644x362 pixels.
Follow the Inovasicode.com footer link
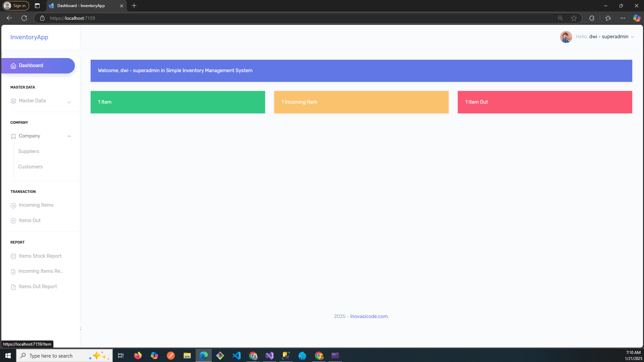pos(369,316)
